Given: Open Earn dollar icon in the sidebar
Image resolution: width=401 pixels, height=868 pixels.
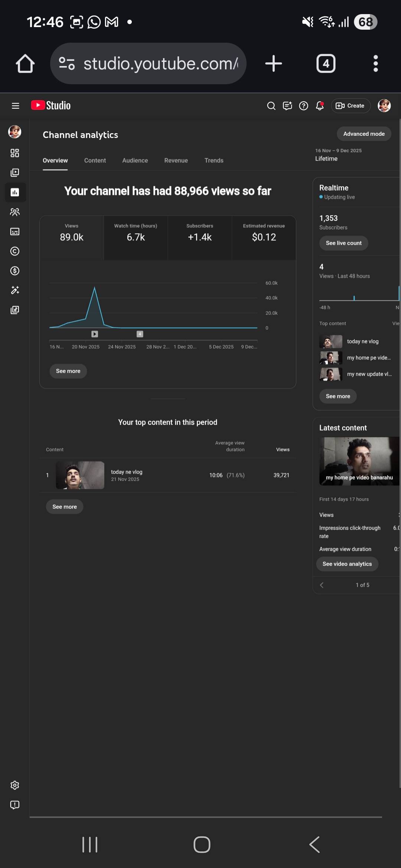Looking at the screenshot, I should click(x=15, y=271).
